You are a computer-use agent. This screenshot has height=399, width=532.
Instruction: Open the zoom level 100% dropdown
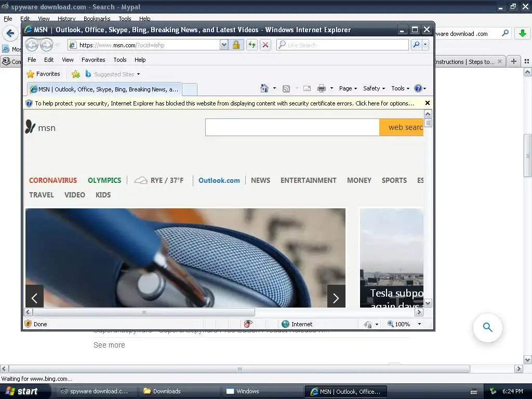tap(419, 324)
